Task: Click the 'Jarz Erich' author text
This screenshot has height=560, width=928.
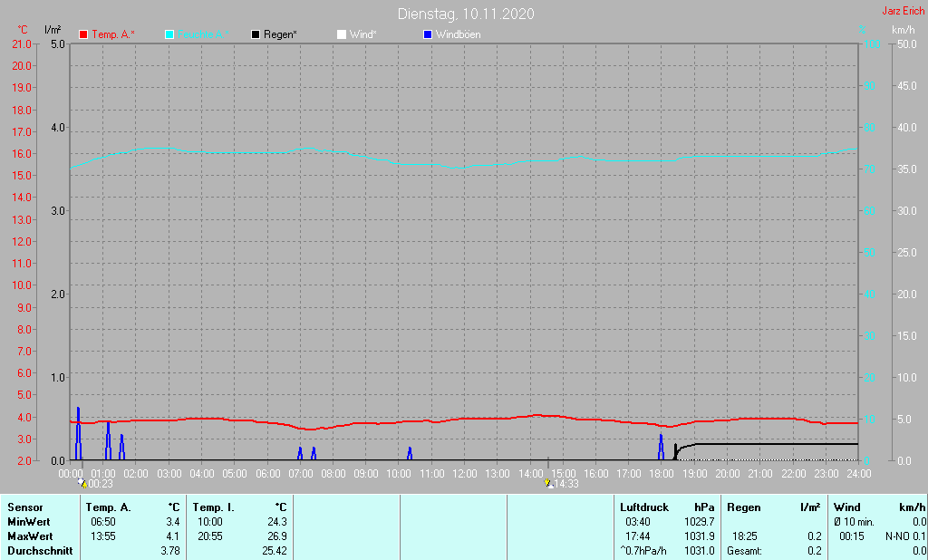Action: click(x=904, y=11)
